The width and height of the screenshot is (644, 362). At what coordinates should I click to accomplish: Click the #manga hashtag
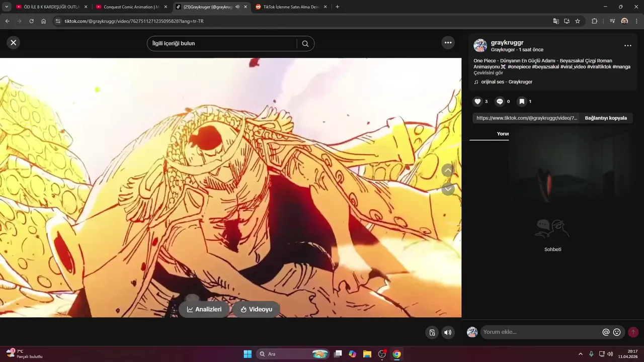pos(621,67)
